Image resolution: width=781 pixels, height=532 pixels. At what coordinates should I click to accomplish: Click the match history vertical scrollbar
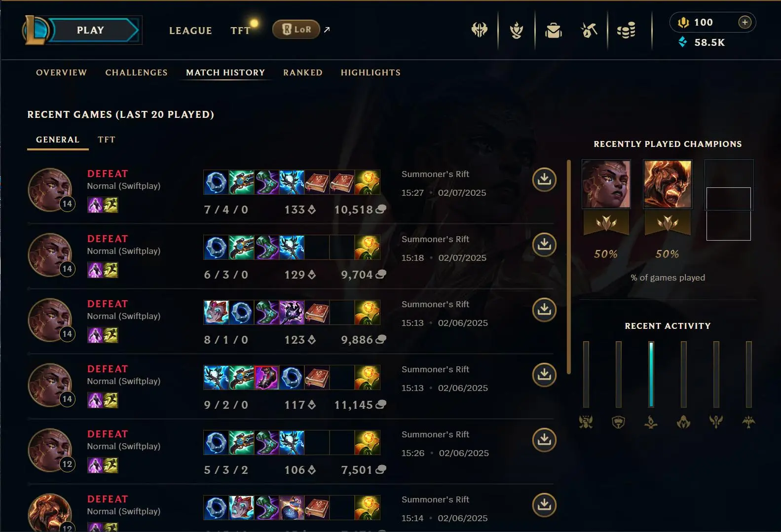(x=568, y=267)
